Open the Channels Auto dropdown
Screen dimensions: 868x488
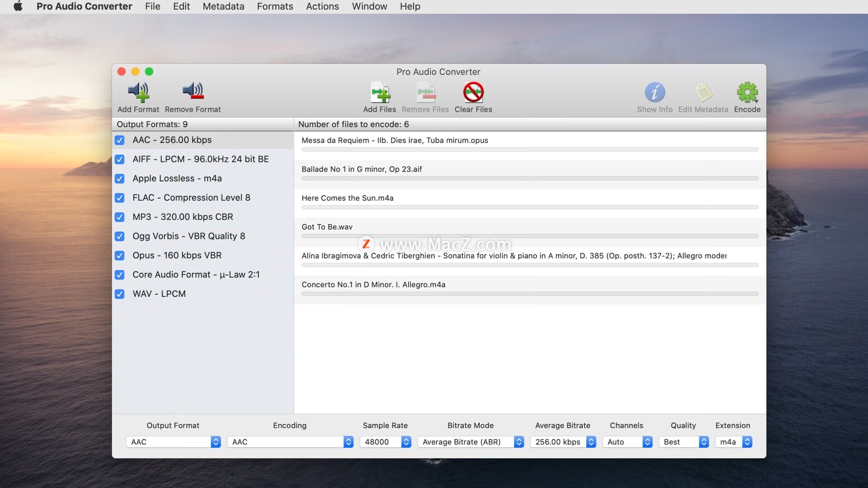627,442
